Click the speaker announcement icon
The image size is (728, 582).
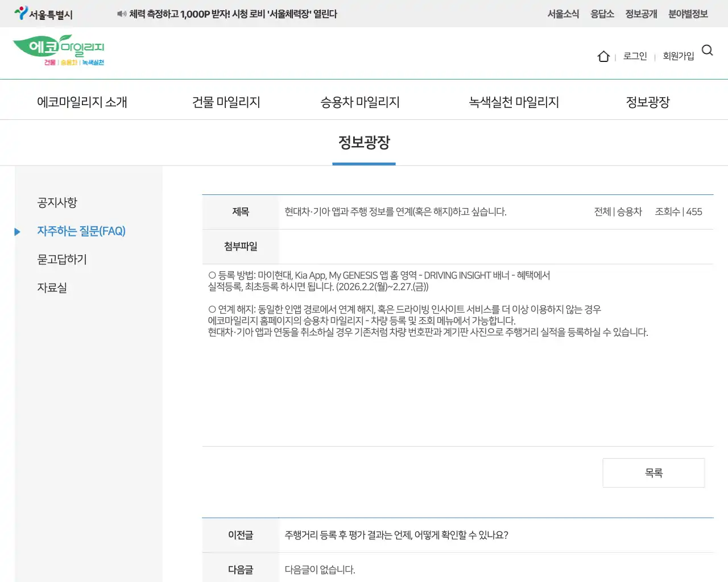(122, 14)
